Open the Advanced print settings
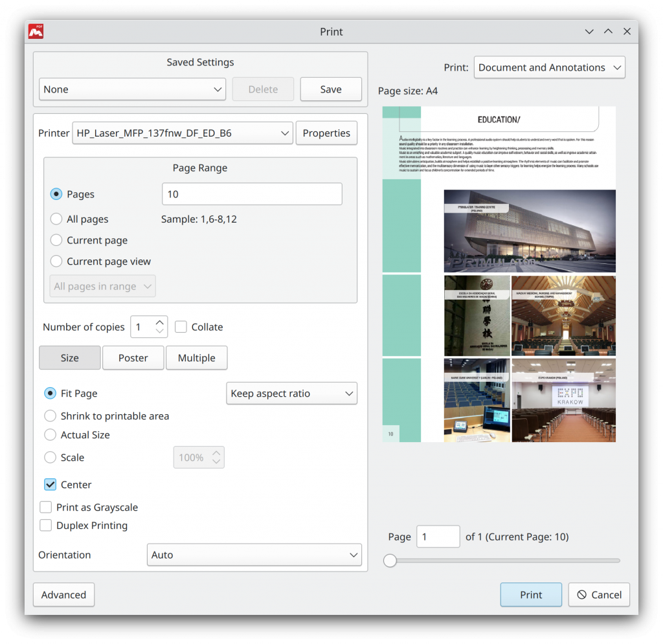Image resolution: width=663 pixels, height=644 pixels. 63,594
